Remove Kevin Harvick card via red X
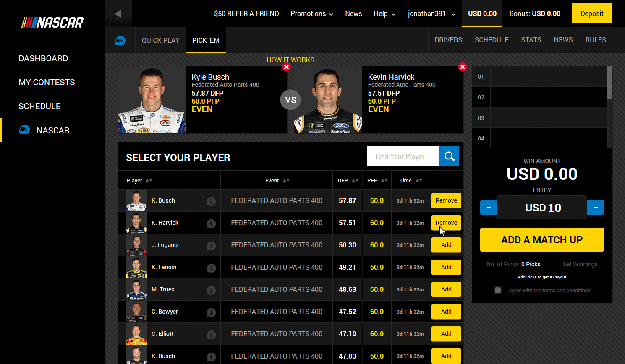This screenshot has width=625, height=364. pyautogui.click(x=463, y=67)
